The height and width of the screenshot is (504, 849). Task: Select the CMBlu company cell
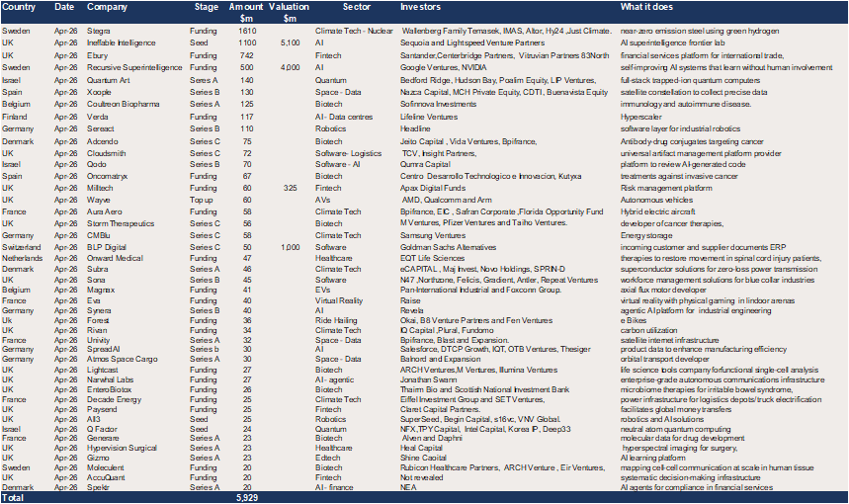tap(99, 235)
